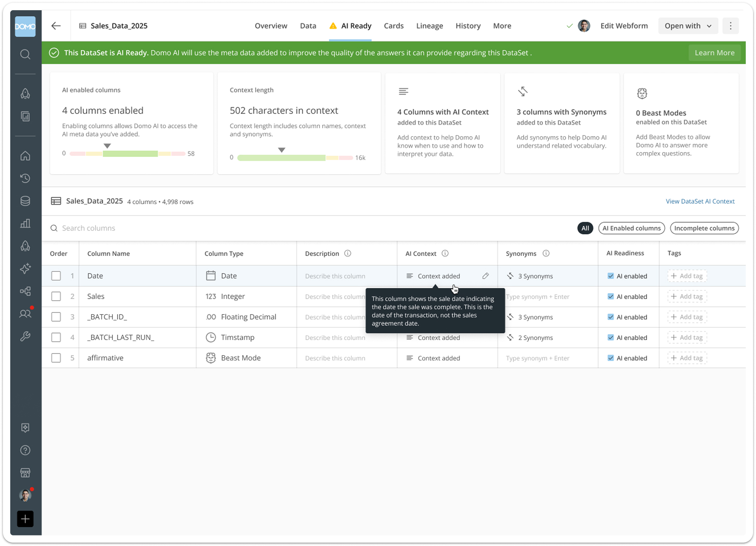Open the More tab menu
This screenshot has width=756, height=546.
pos(502,26)
